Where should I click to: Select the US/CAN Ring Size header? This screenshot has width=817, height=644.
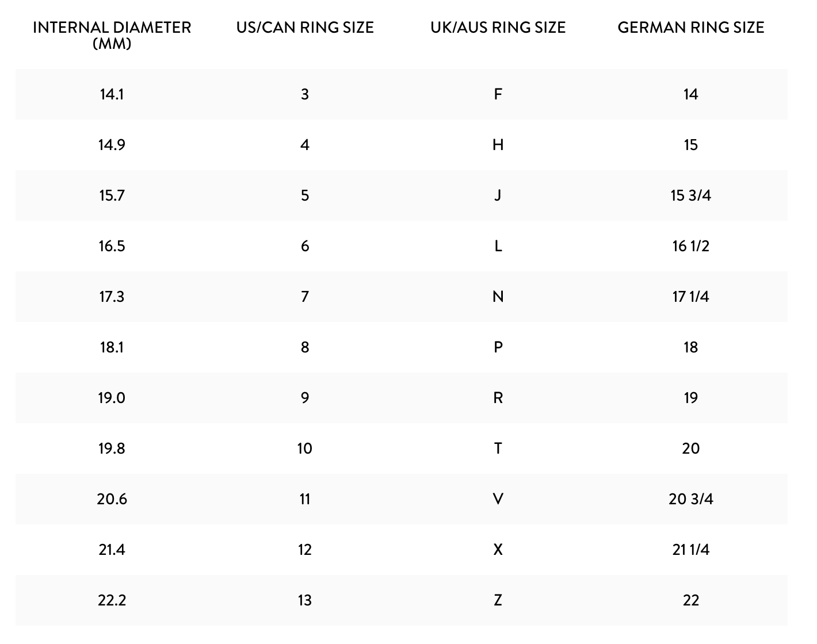(305, 28)
